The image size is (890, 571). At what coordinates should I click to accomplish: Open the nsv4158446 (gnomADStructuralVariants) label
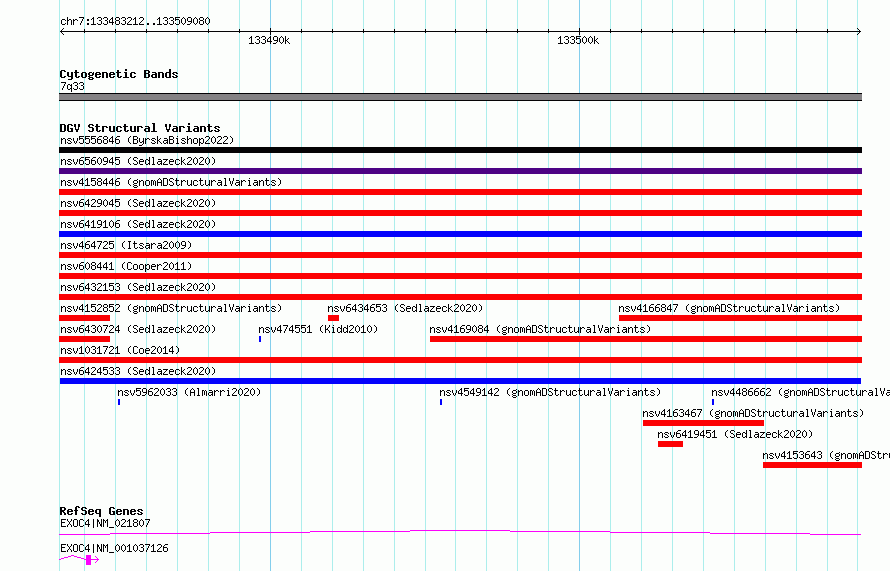click(x=171, y=182)
